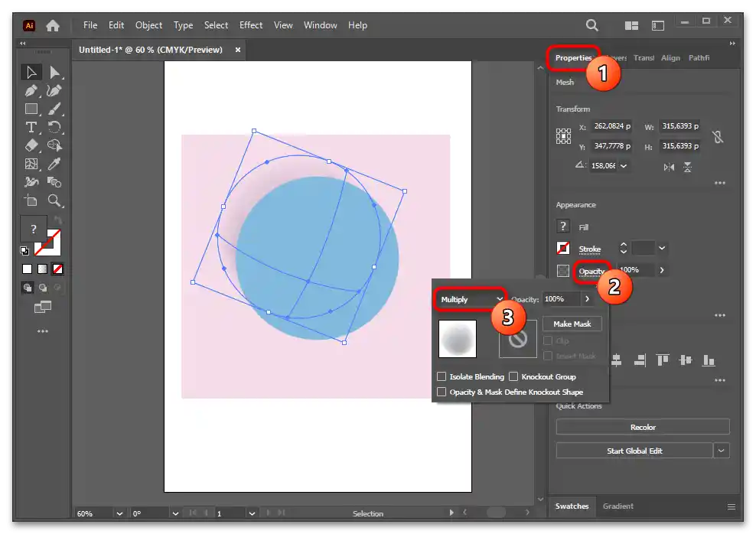Switch to the Gradient tab

(618, 506)
